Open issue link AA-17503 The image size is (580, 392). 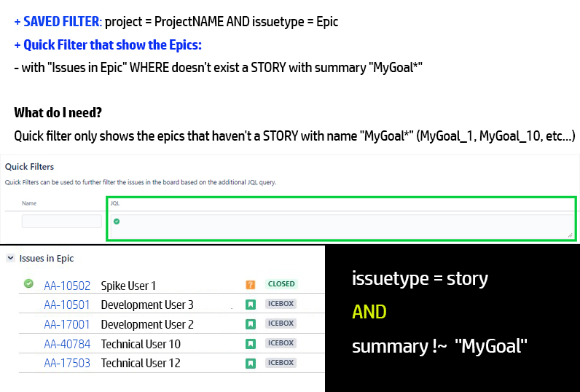pos(67,363)
